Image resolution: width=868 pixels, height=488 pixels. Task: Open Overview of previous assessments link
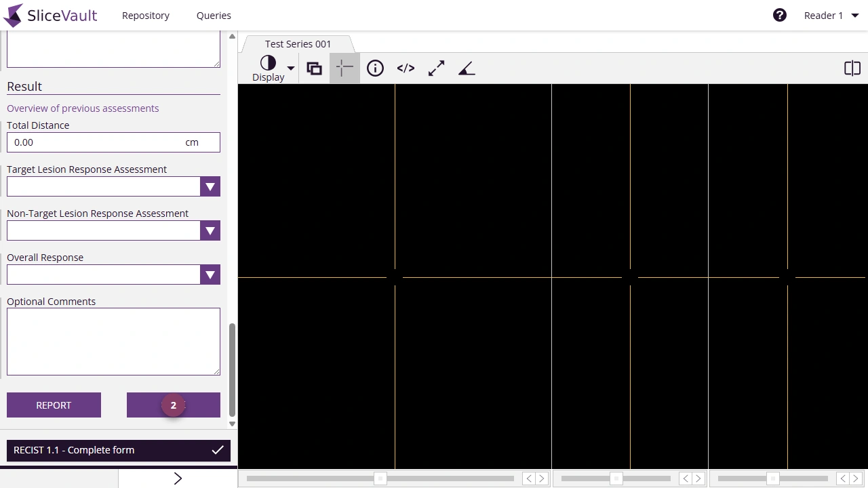click(x=83, y=108)
